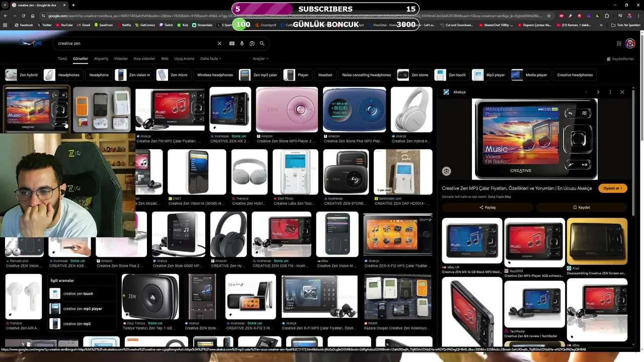
Task: Switch to the Web tab
Action: coord(165,59)
